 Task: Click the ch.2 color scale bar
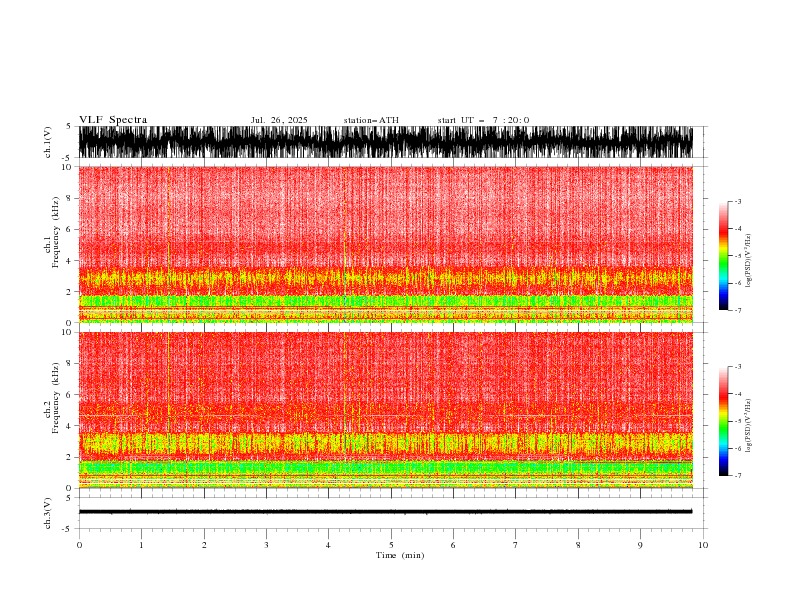click(723, 421)
